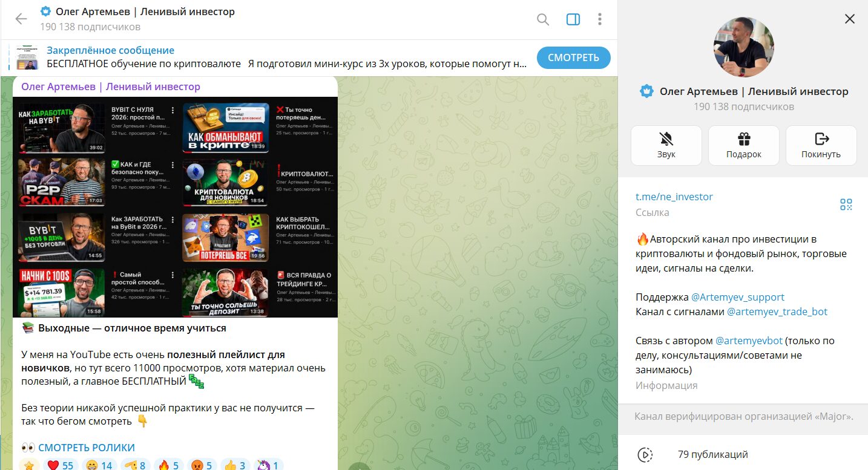Open the three-dot channel options menu

point(599,19)
